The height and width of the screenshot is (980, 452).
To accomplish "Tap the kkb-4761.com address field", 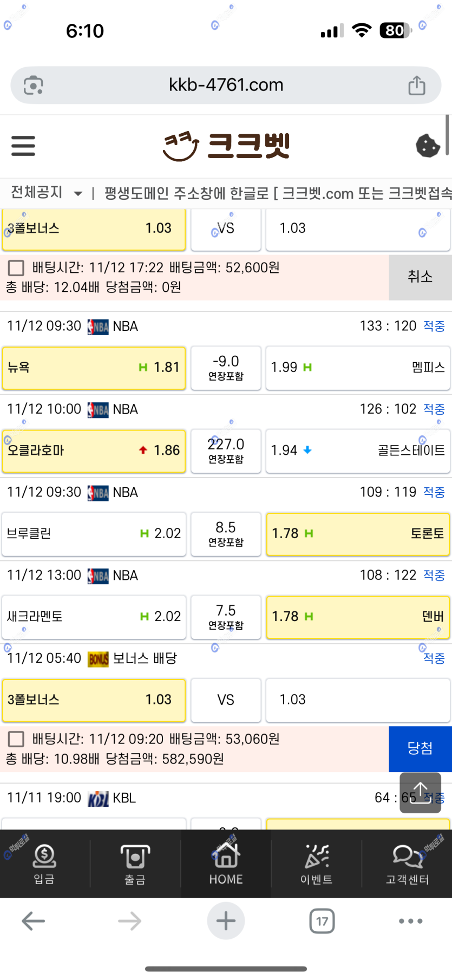I will [226, 85].
